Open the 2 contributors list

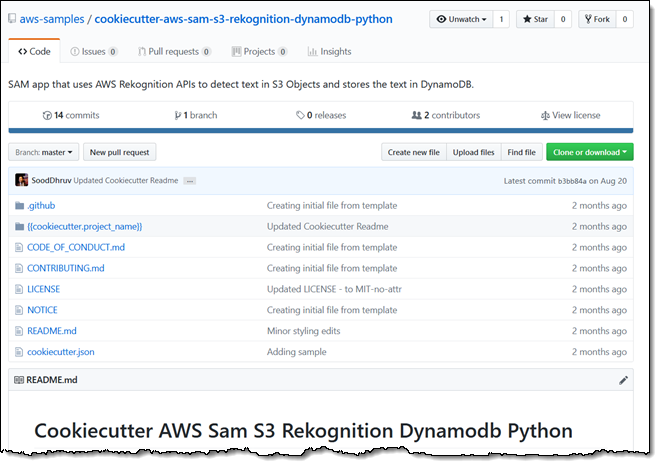445,115
